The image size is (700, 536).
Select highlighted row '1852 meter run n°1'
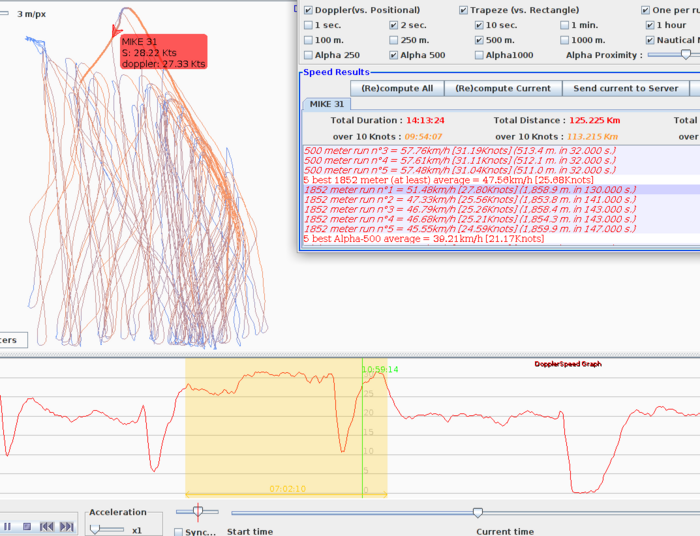[x=501, y=190]
